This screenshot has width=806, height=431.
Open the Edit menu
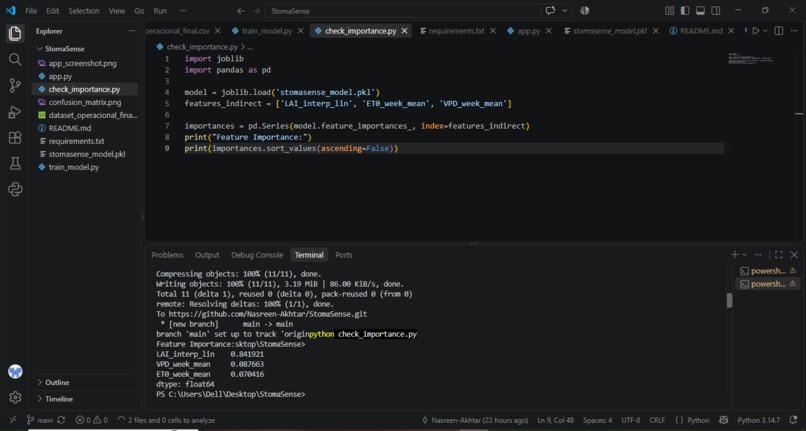click(x=52, y=11)
